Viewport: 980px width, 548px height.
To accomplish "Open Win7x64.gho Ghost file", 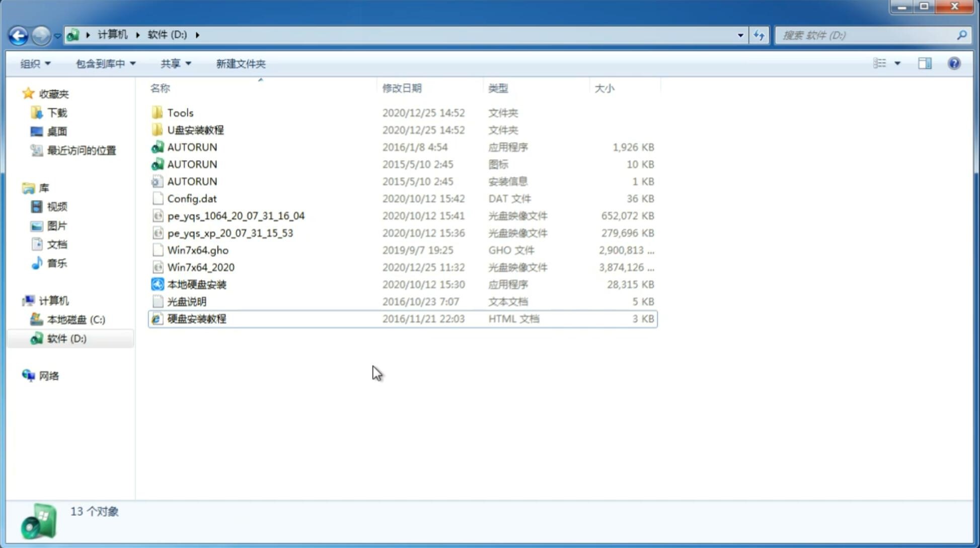I will click(x=197, y=250).
